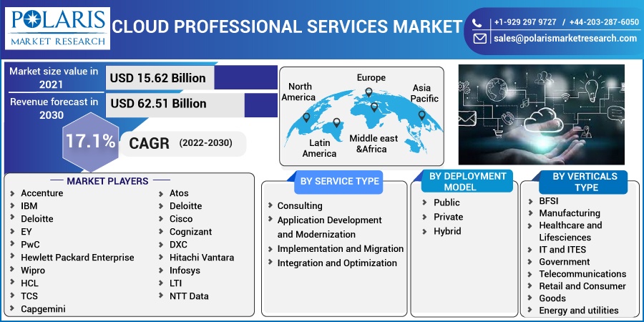The width and height of the screenshot is (644, 322).
Task: Select Wipro in market players
Action: click(33, 270)
